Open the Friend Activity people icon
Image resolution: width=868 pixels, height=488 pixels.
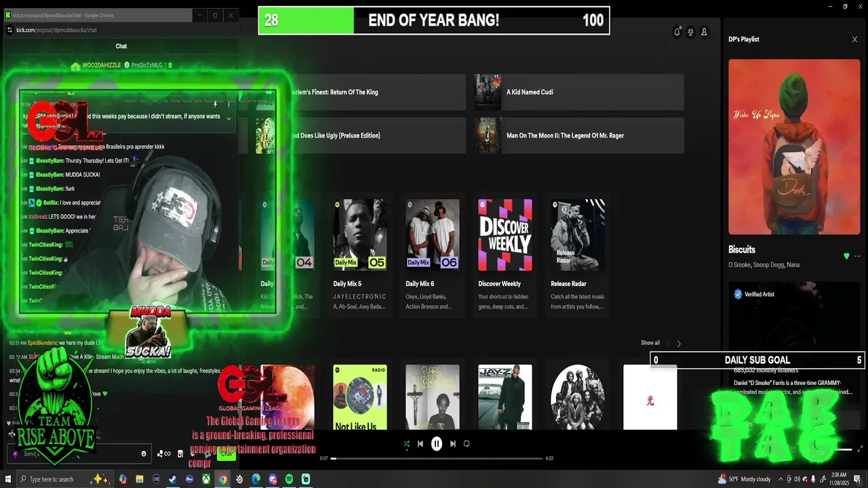690,32
